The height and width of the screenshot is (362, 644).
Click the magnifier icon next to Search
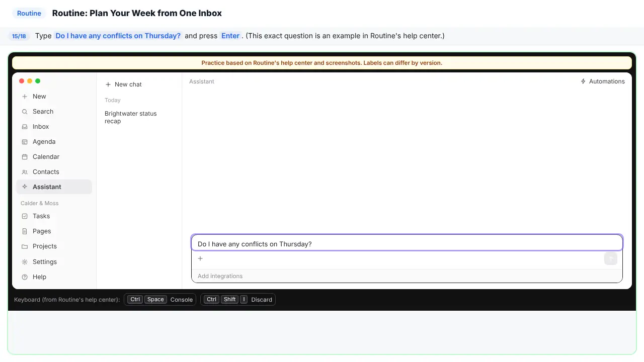click(x=25, y=112)
